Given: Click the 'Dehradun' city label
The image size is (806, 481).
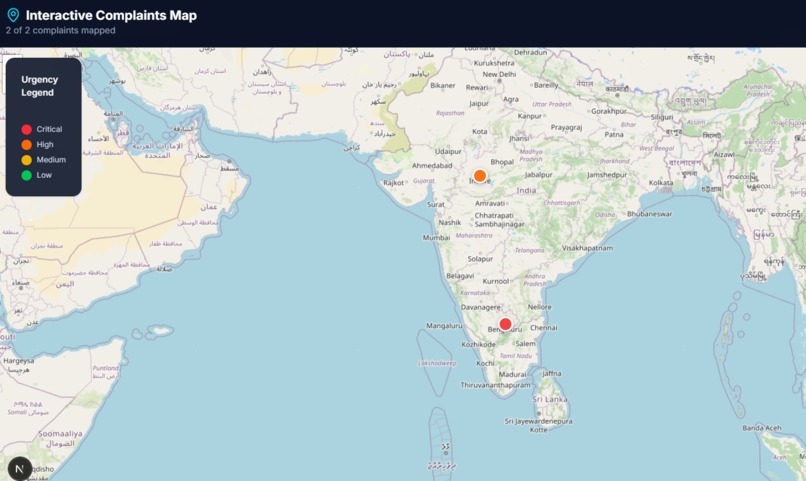Looking at the screenshot, I should click(x=530, y=52).
